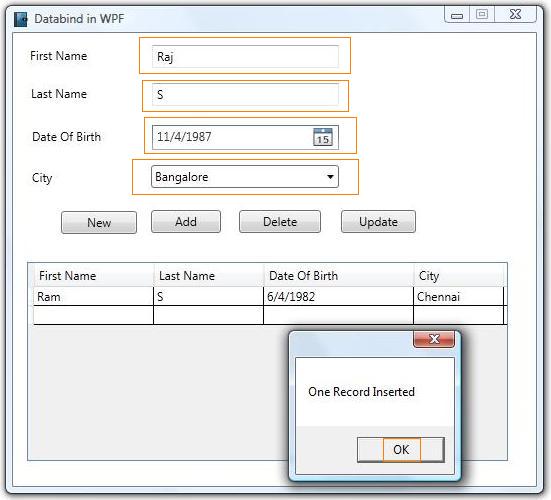Click the Add button
Image resolution: width=551 pixels, height=500 pixels.
point(186,222)
